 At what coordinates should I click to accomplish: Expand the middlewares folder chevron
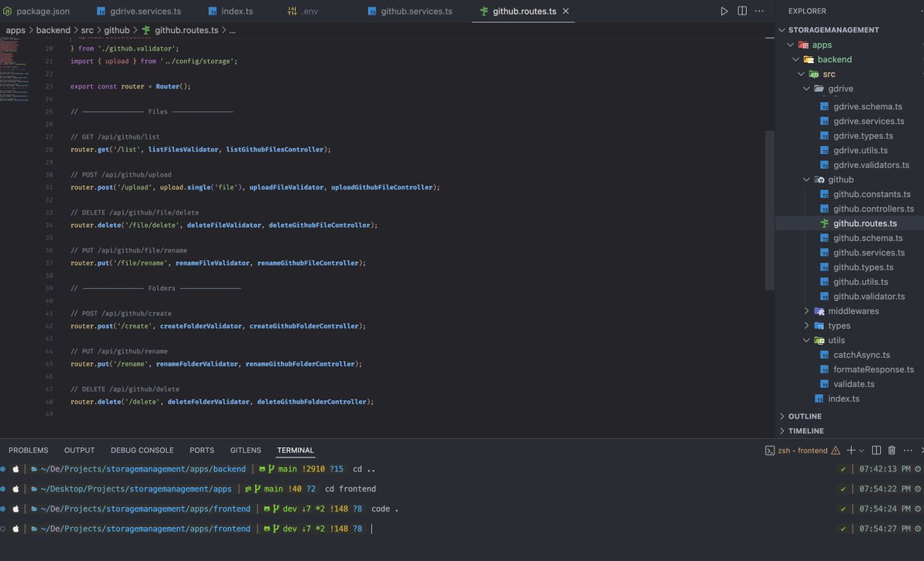807,311
